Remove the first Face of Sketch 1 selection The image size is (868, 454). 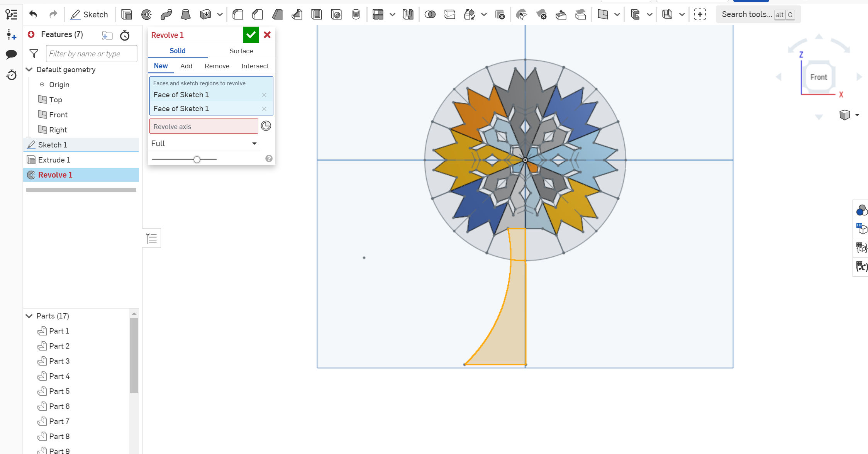click(264, 95)
